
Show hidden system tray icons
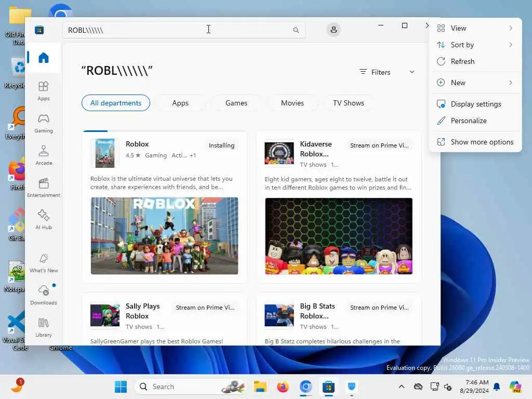point(402,387)
